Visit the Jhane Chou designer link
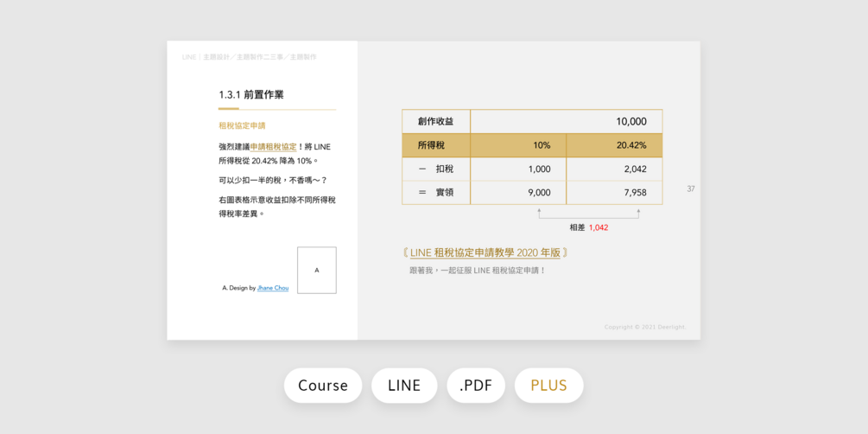The image size is (868, 434). click(x=273, y=288)
